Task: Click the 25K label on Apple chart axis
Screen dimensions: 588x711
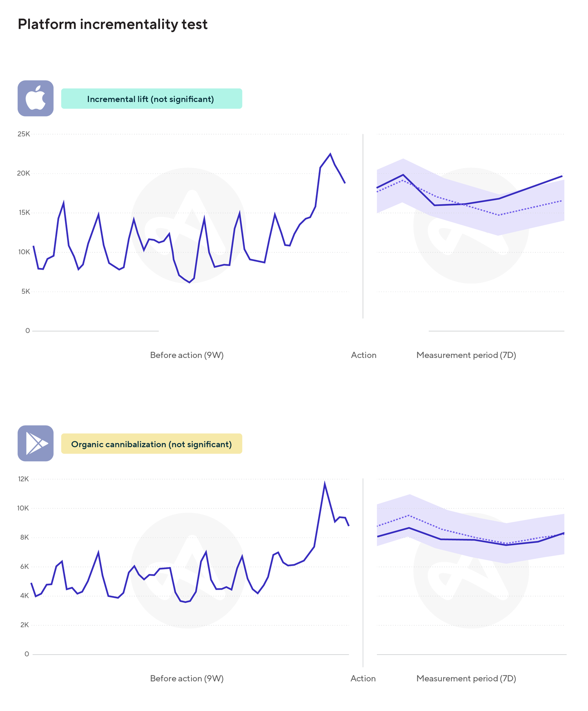Action: click(24, 134)
